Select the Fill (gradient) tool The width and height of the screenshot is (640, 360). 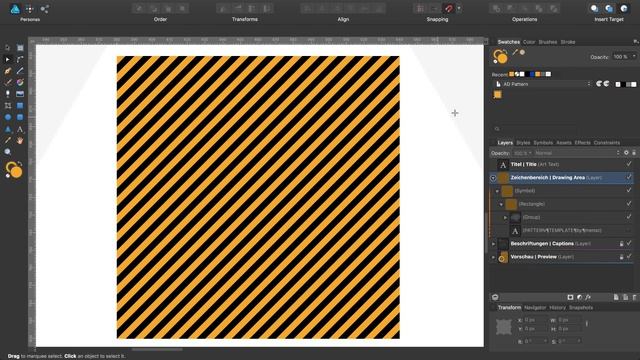pyautogui.click(x=20, y=82)
